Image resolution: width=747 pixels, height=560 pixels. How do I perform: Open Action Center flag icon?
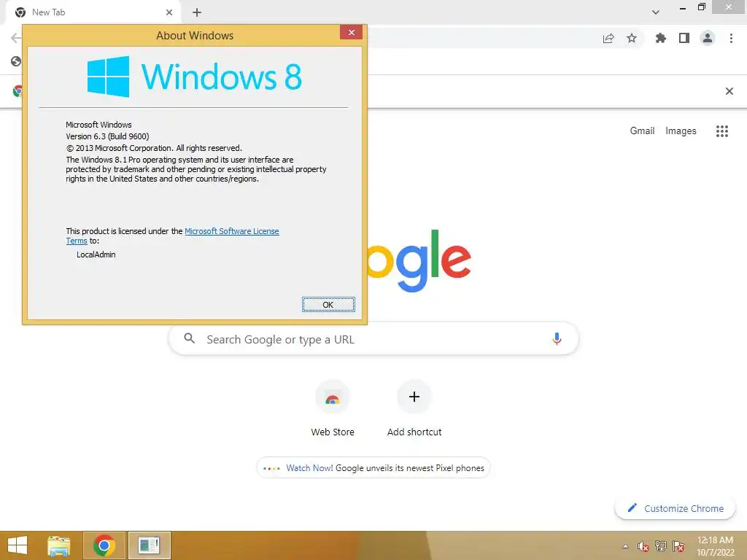coord(678,546)
